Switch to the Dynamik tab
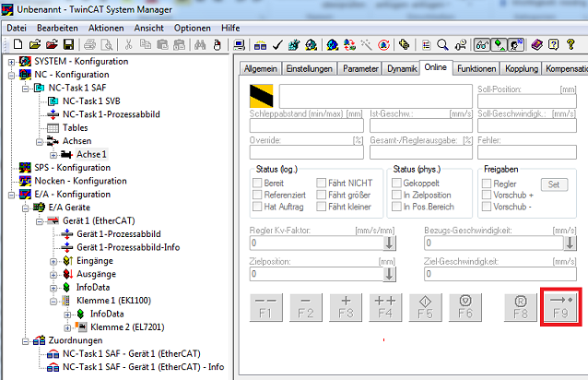This screenshot has width=588, height=380. coord(402,68)
